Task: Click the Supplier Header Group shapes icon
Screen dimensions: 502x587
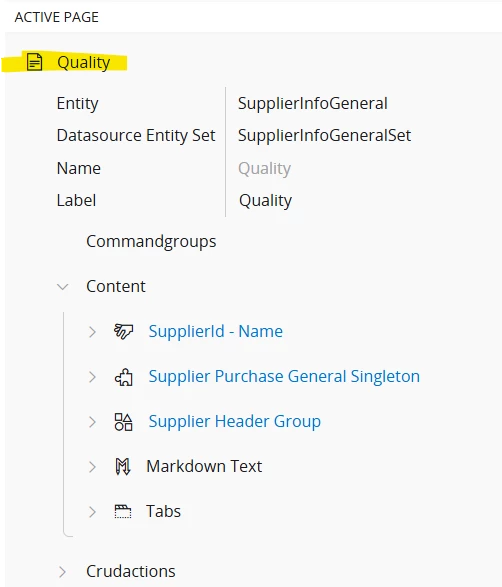Action: (123, 422)
